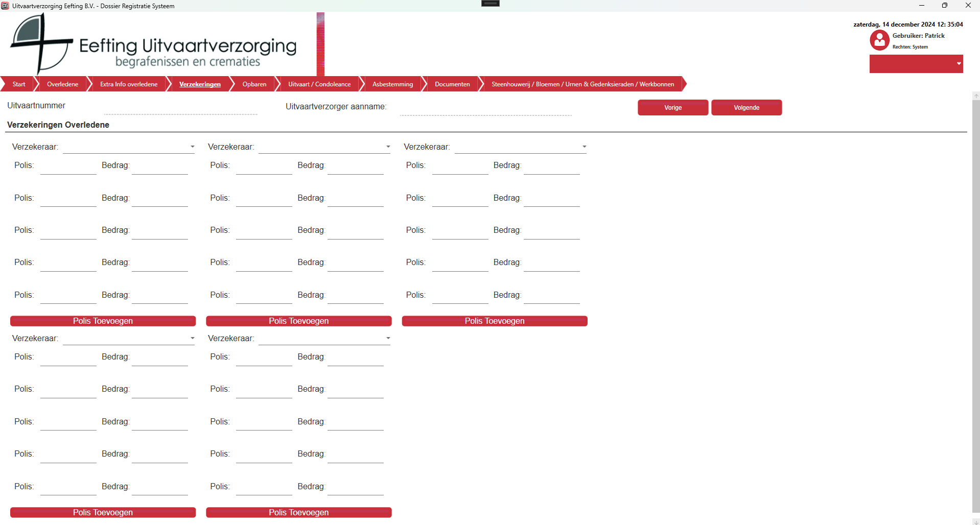Select the Asbestemming tab
This screenshot has width=980, height=525.
392,84
